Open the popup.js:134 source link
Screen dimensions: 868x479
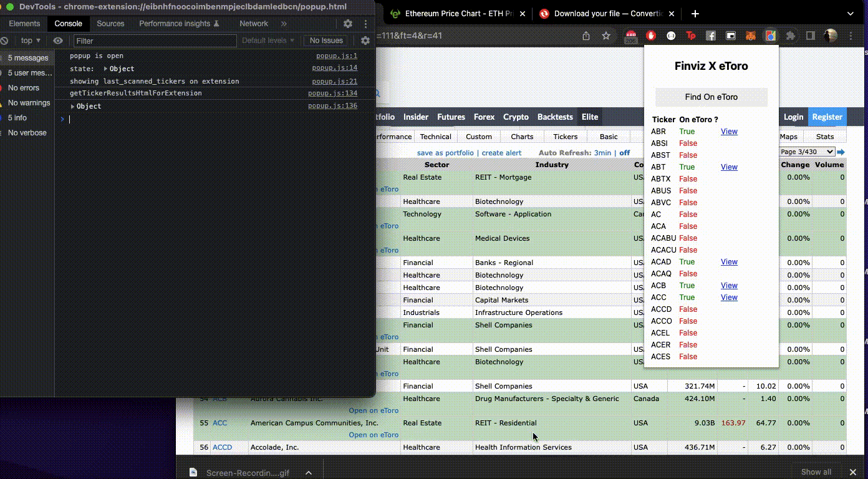332,94
